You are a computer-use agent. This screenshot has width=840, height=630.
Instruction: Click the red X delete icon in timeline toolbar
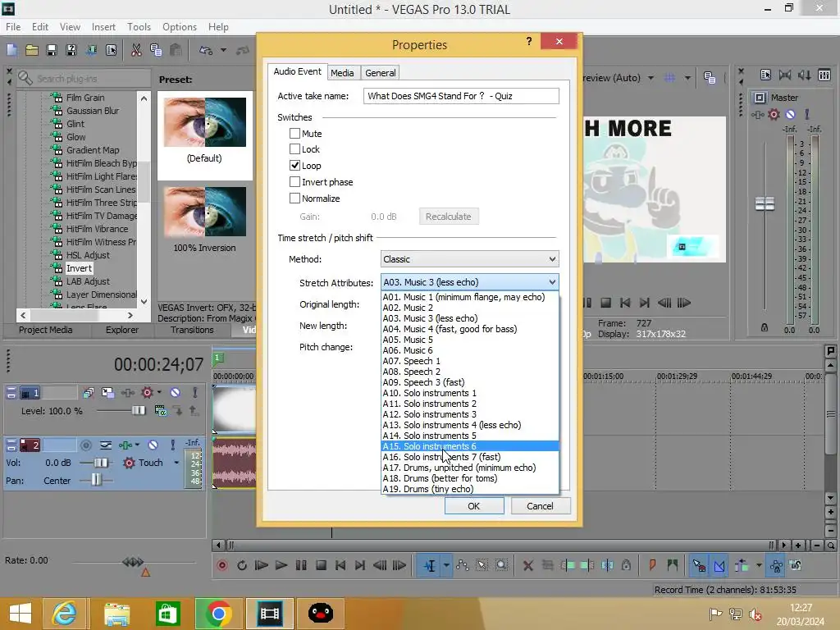pyautogui.click(x=527, y=565)
